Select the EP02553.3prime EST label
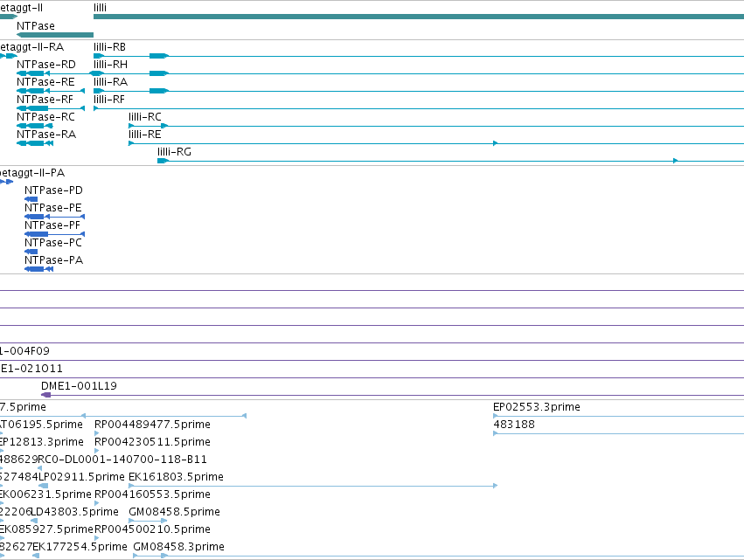The height and width of the screenshot is (560, 744). click(x=537, y=407)
